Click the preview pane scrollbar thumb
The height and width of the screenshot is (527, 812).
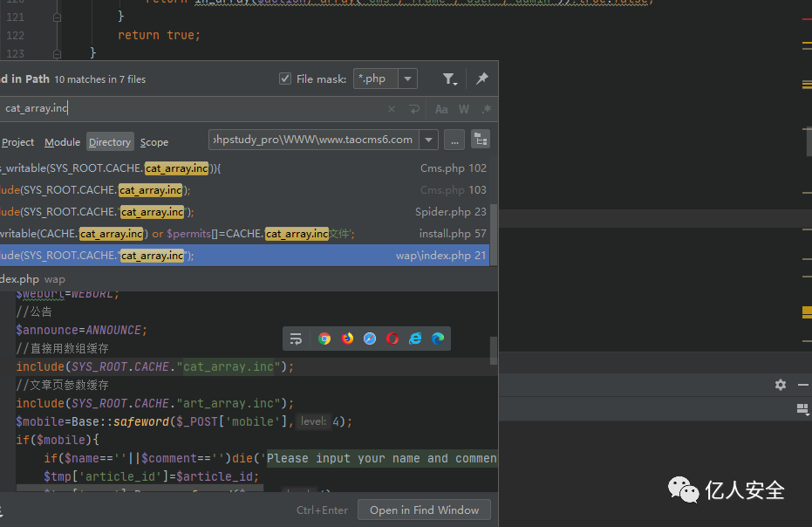pos(494,351)
